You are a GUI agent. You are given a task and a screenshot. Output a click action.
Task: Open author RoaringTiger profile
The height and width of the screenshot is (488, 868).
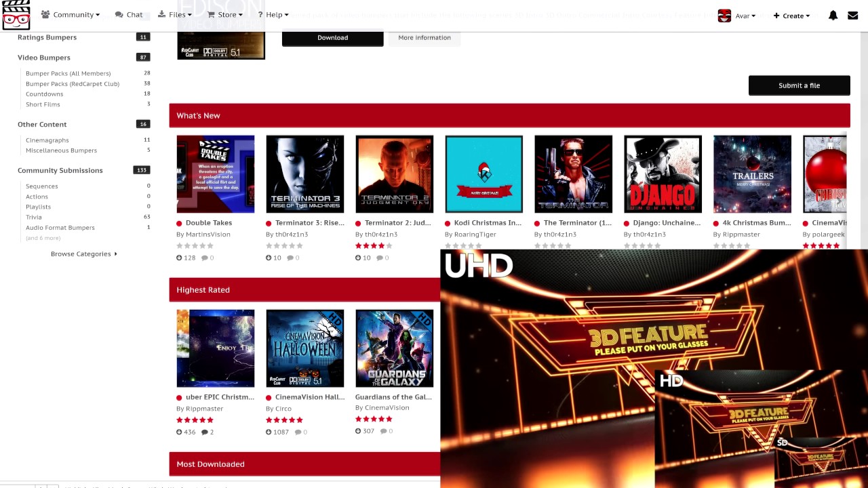(x=475, y=235)
